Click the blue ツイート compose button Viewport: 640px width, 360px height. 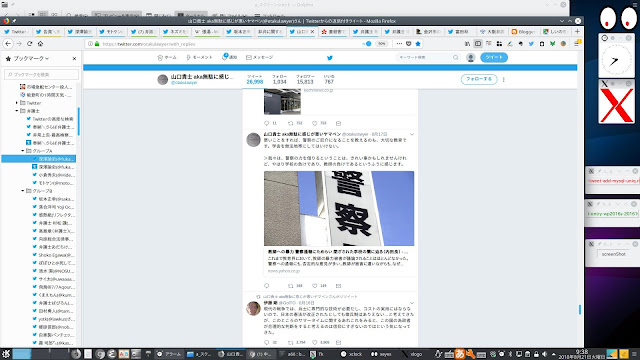point(494,57)
